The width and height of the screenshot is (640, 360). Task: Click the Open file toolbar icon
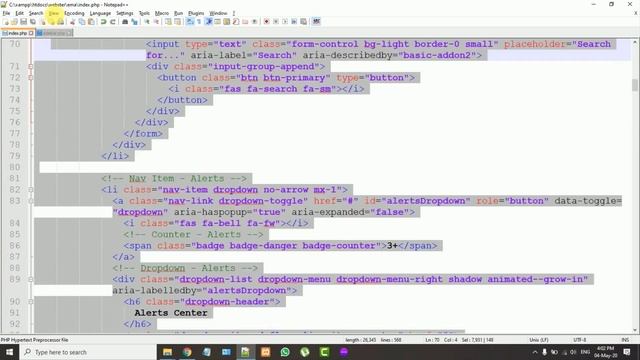[14, 22]
